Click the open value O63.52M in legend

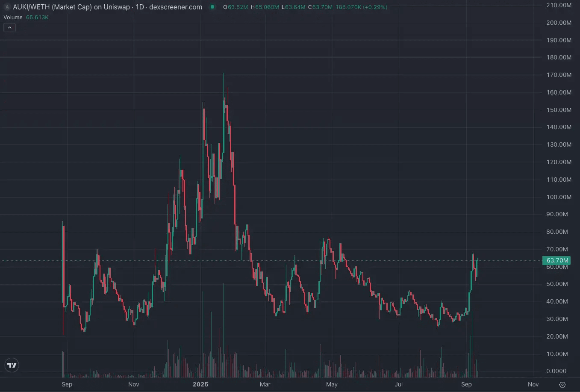pos(235,7)
